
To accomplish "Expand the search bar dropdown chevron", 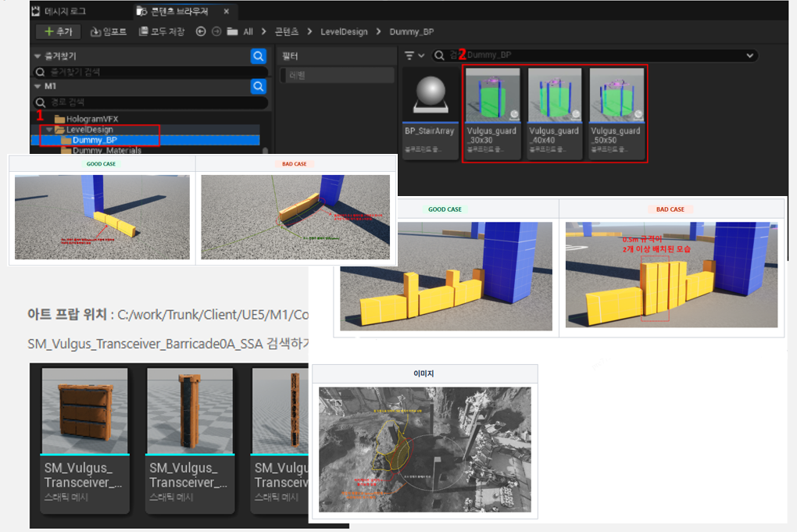I will [751, 55].
